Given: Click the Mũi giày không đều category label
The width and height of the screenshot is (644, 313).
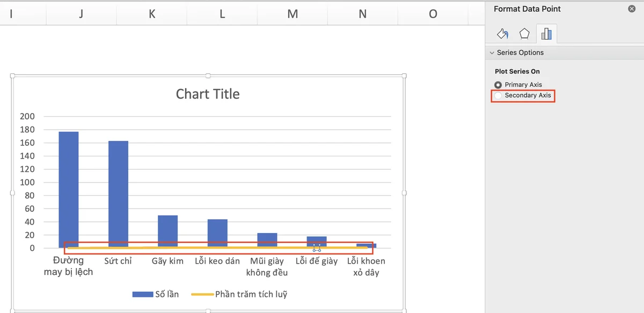Looking at the screenshot, I should coord(267,266).
